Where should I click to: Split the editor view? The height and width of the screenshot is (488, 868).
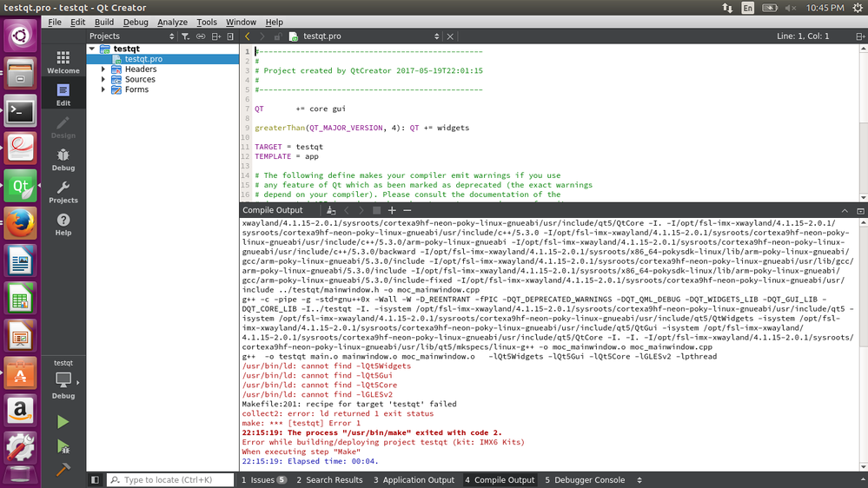(x=859, y=36)
